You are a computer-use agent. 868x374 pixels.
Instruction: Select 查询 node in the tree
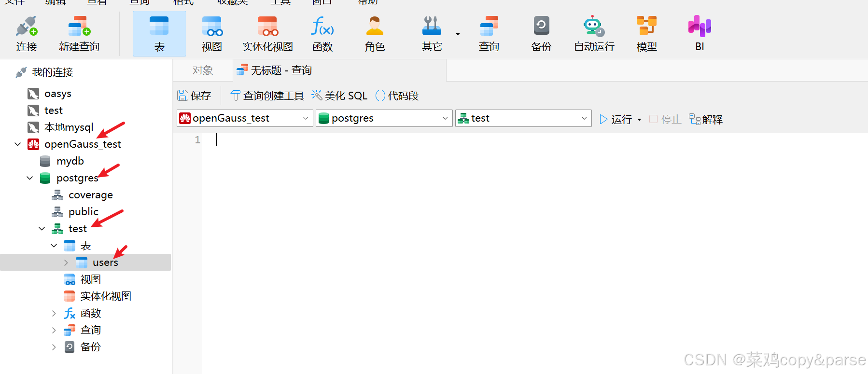pos(91,330)
